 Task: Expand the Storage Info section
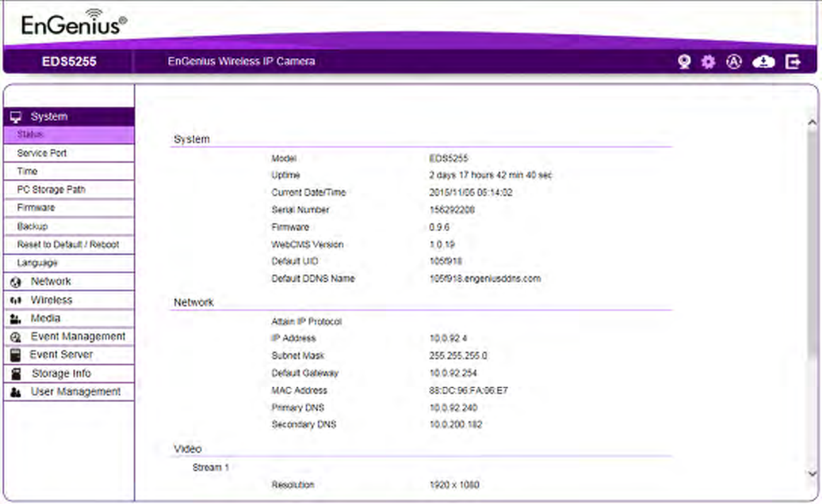(69, 374)
